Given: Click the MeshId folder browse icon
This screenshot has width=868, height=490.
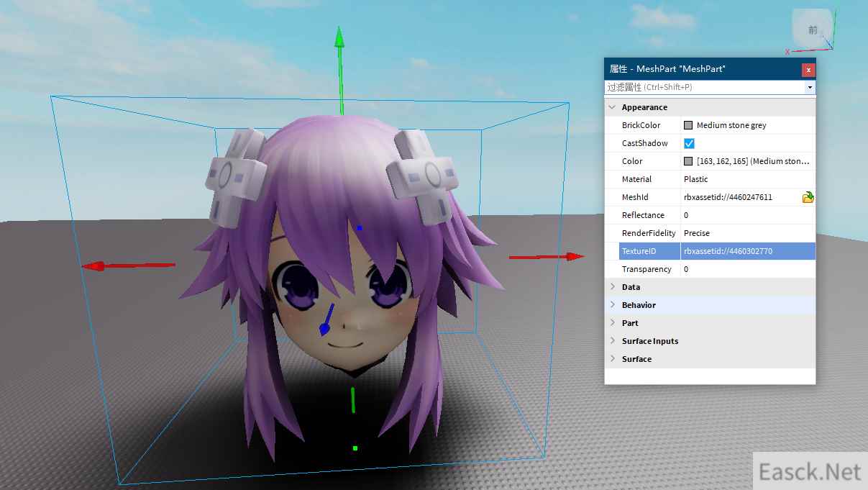Looking at the screenshot, I should pyautogui.click(x=808, y=197).
